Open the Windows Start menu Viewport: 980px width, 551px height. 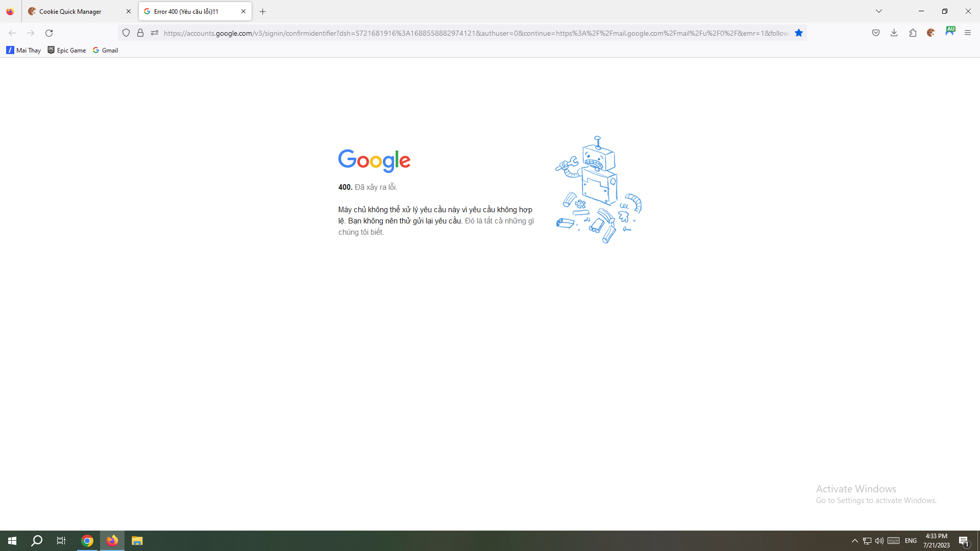[12, 541]
